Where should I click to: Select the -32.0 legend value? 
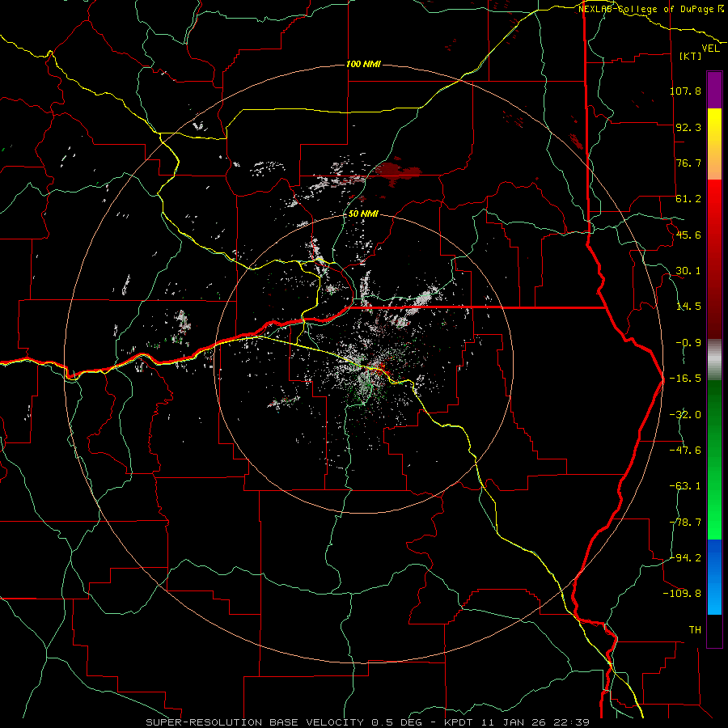pos(685,415)
